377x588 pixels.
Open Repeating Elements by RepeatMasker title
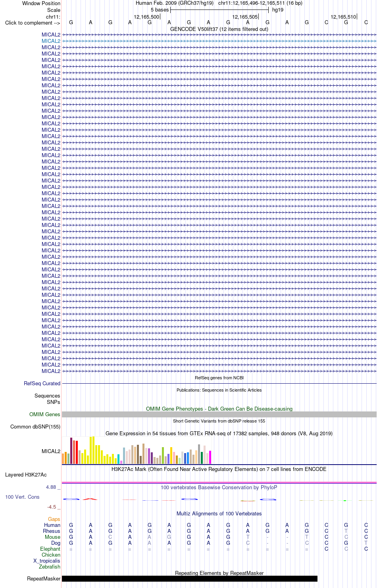pos(219,573)
